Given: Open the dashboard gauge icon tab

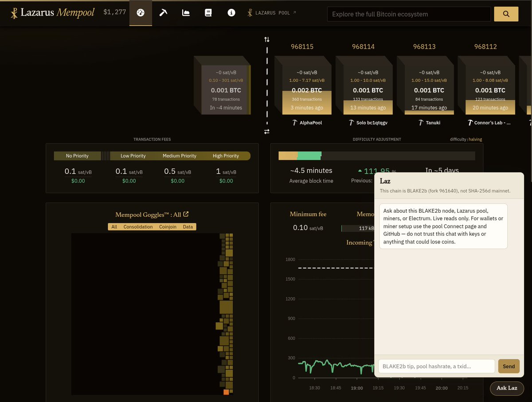Looking at the screenshot, I should pyautogui.click(x=141, y=13).
